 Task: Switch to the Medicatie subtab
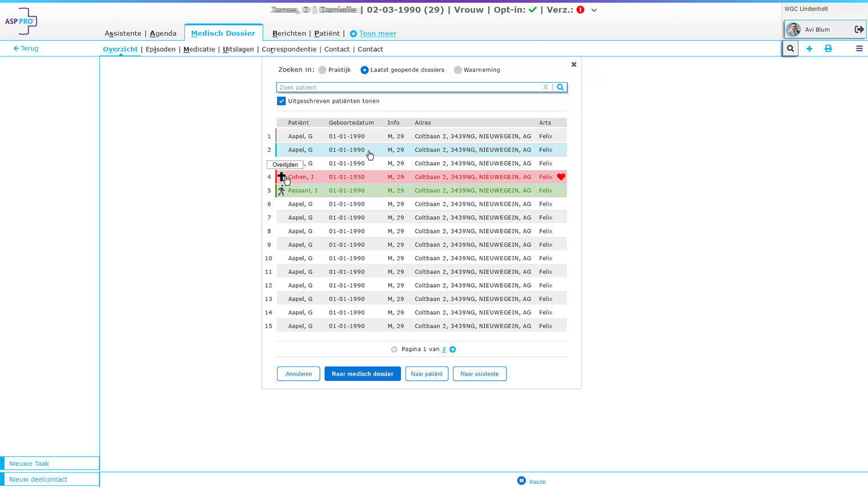[199, 49]
